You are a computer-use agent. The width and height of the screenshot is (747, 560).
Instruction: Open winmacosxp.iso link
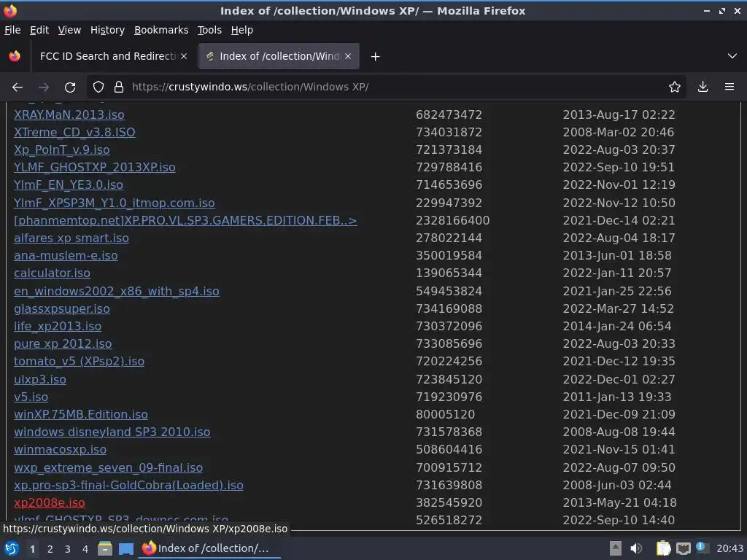click(x=60, y=450)
